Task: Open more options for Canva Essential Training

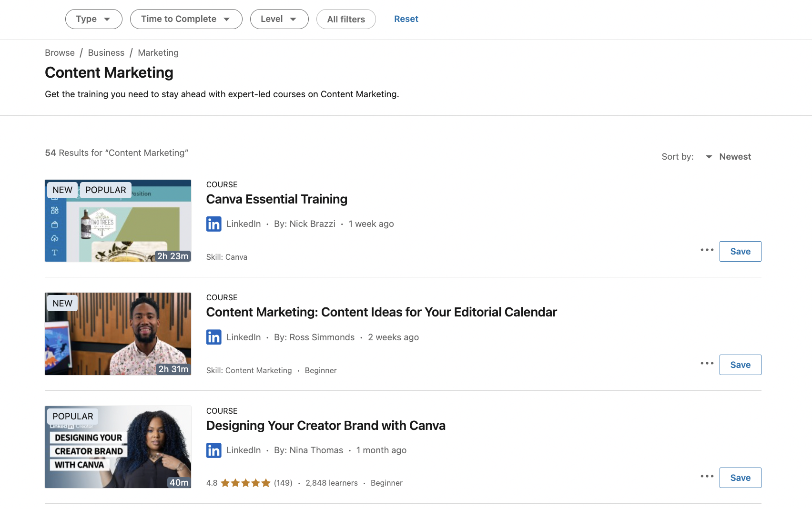Action: click(x=707, y=250)
